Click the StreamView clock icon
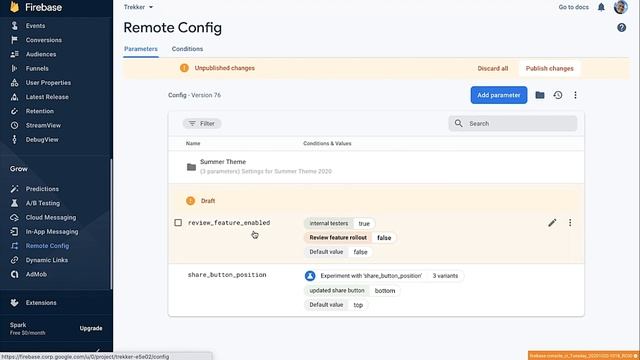Screen dimensions: 640x360 click(14, 125)
